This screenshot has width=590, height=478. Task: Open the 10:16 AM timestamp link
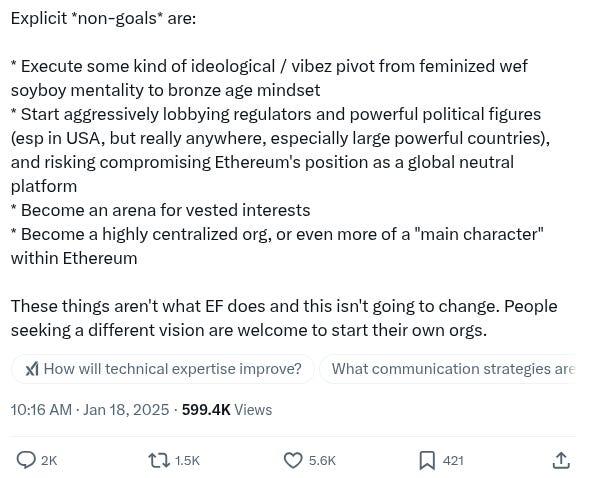41,409
